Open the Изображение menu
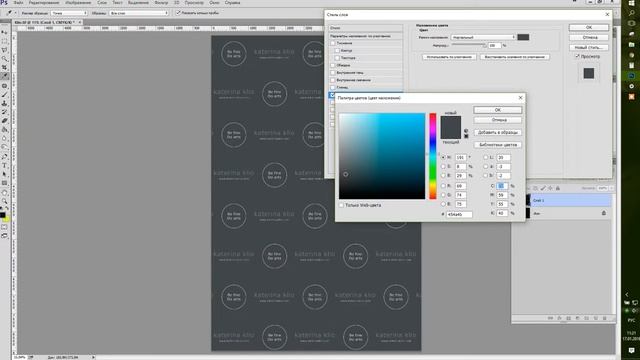The image size is (640, 360). point(78,2)
